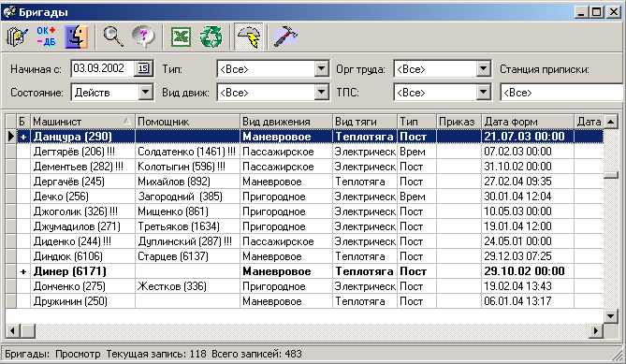This screenshot has height=364, width=626.
Task: Select the bold Динер (6171) cell
Action: coord(82,271)
